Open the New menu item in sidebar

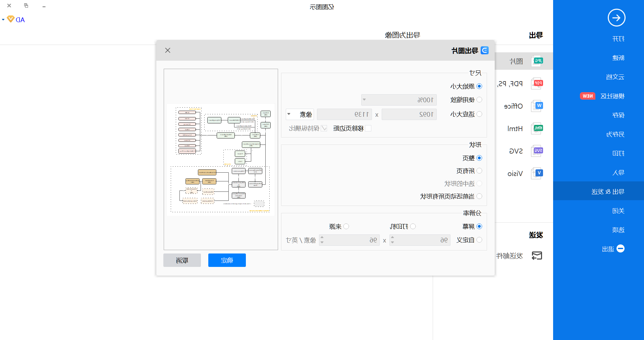[x=618, y=58]
